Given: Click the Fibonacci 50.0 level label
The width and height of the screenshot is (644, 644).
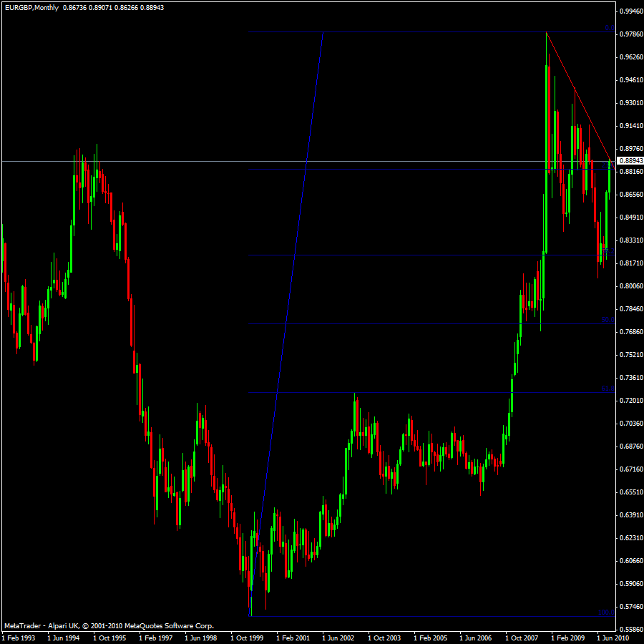Looking at the screenshot, I should pos(608,320).
